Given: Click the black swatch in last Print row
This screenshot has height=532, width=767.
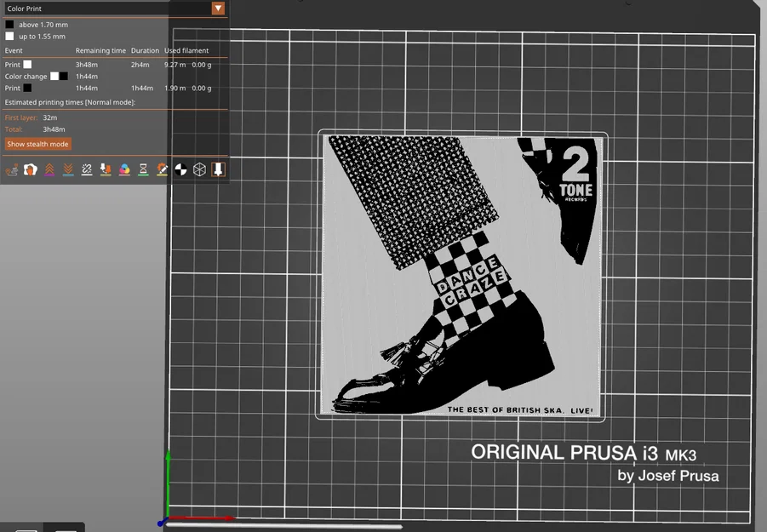Looking at the screenshot, I should [x=27, y=88].
